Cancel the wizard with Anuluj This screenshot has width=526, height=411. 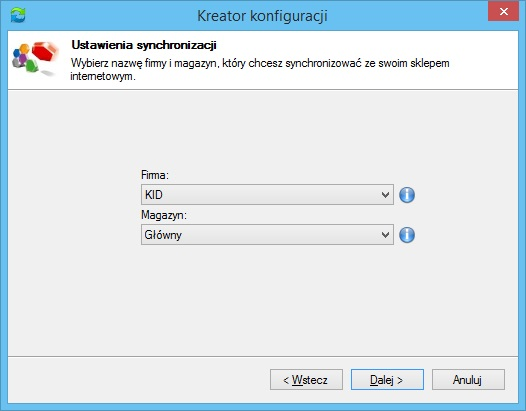pos(468,380)
